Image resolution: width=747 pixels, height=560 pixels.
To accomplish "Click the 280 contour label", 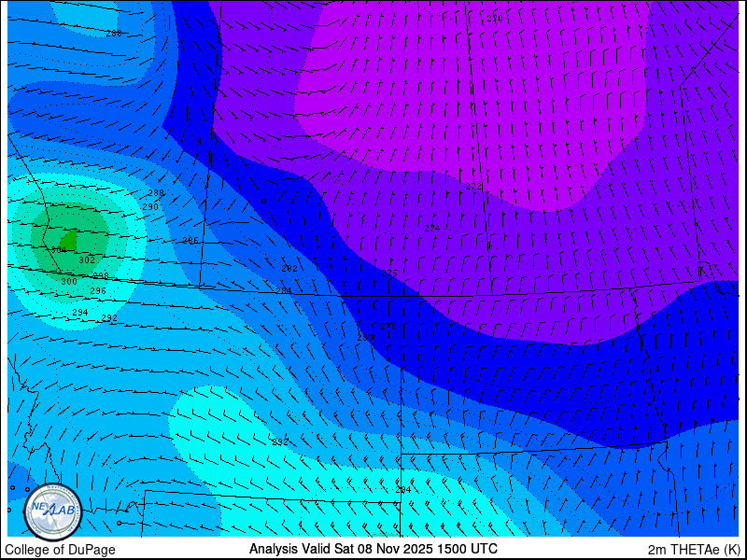I will (365, 338).
